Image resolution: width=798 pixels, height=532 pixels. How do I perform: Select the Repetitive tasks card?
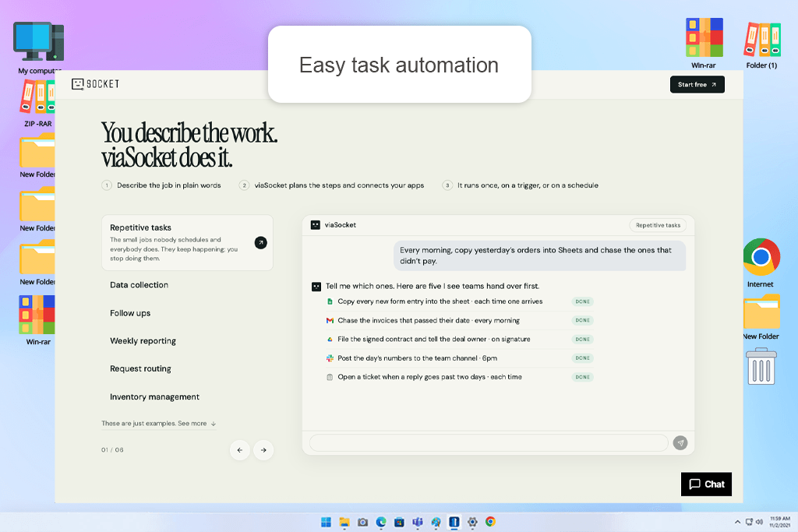(x=187, y=242)
